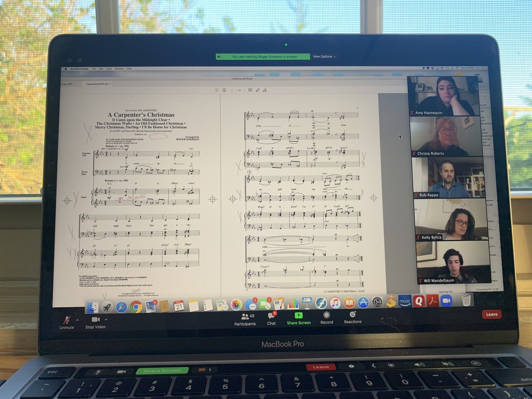Click the encryption shield icon
Viewport: 532px width, 399px height.
[79, 60]
